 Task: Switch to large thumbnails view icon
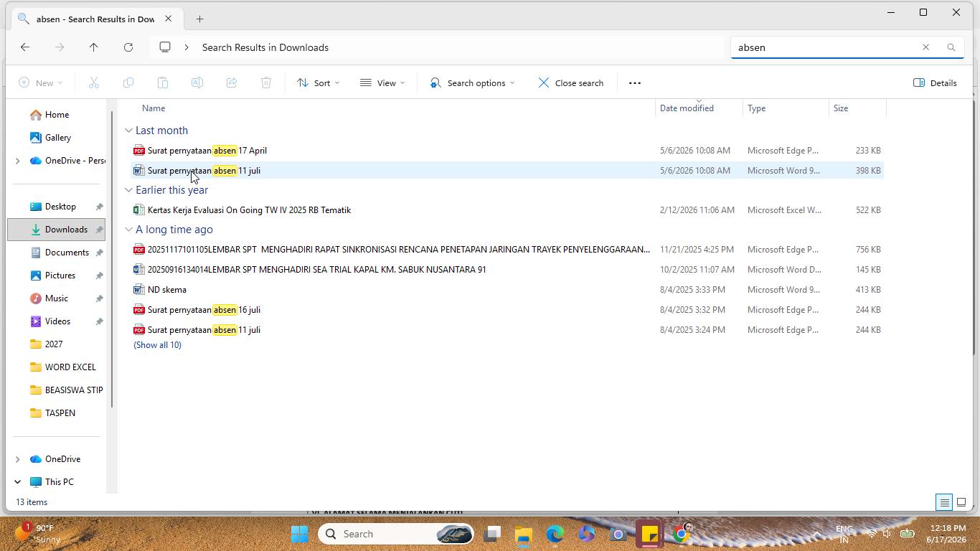point(961,502)
